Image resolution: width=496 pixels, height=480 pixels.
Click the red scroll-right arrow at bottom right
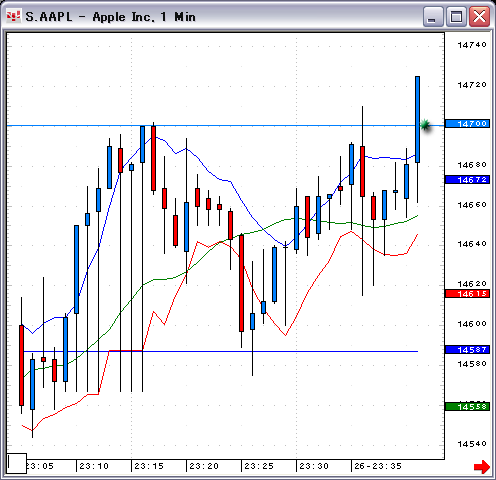click(x=482, y=467)
